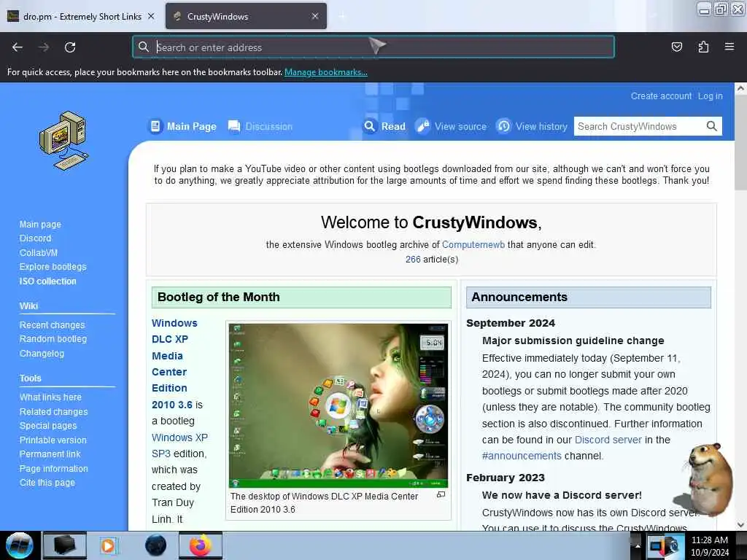
Task: Click the browser forward arrow
Action: click(44, 47)
